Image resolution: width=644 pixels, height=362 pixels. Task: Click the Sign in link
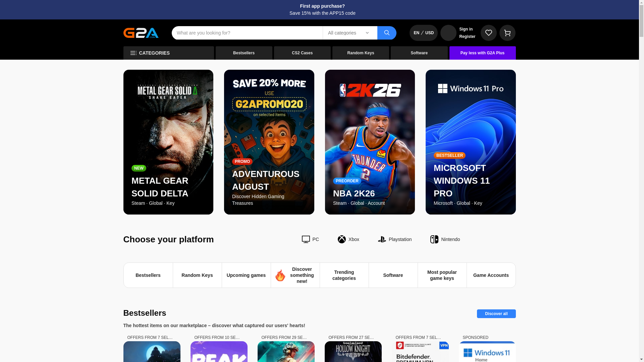466,29
